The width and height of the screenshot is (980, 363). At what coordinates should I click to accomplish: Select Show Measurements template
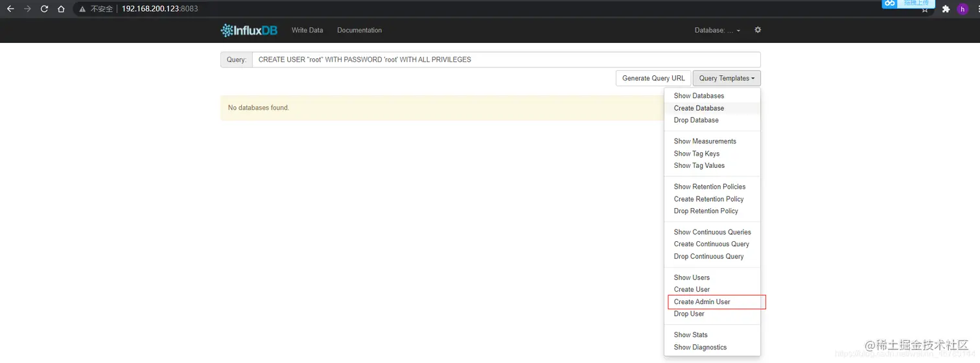(712, 141)
